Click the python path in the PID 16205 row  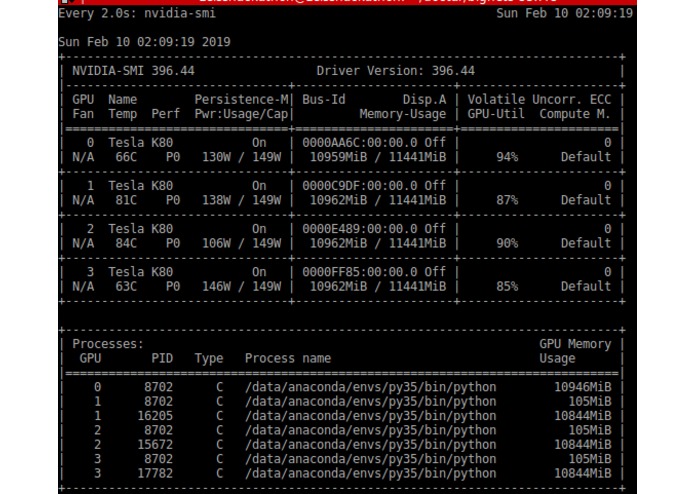click(x=371, y=416)
